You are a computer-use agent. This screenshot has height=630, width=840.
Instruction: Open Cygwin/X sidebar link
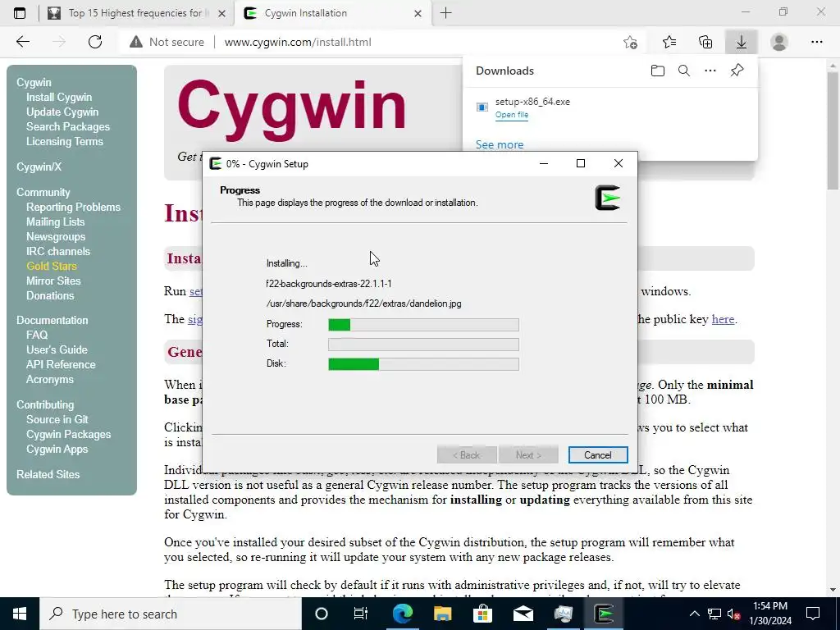tap(39, 167)
